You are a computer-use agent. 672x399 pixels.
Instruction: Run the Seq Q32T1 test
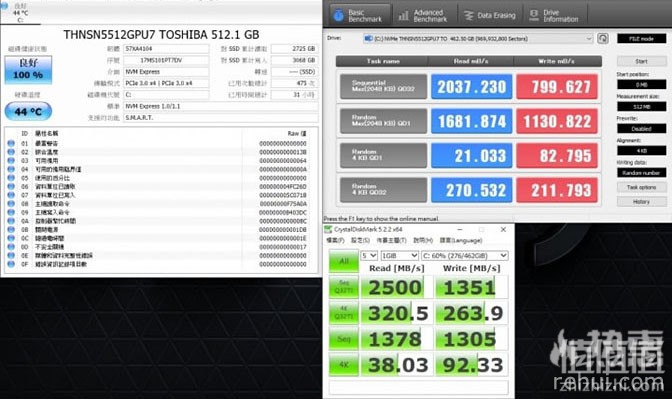point(344,287)
